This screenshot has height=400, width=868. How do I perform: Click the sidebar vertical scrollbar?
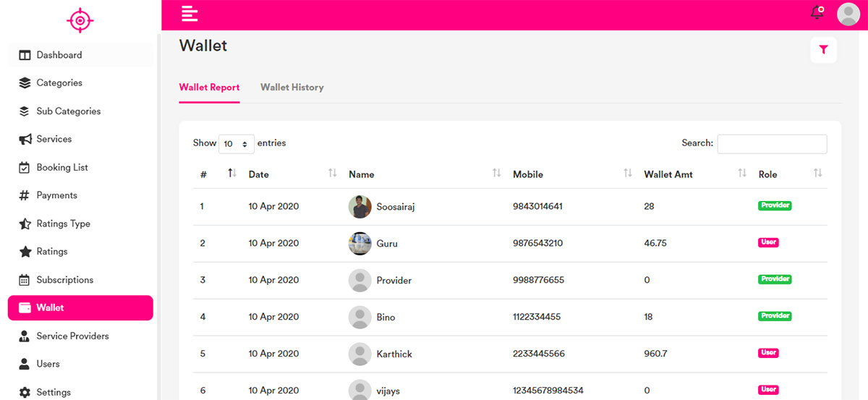tap(158, 217)
